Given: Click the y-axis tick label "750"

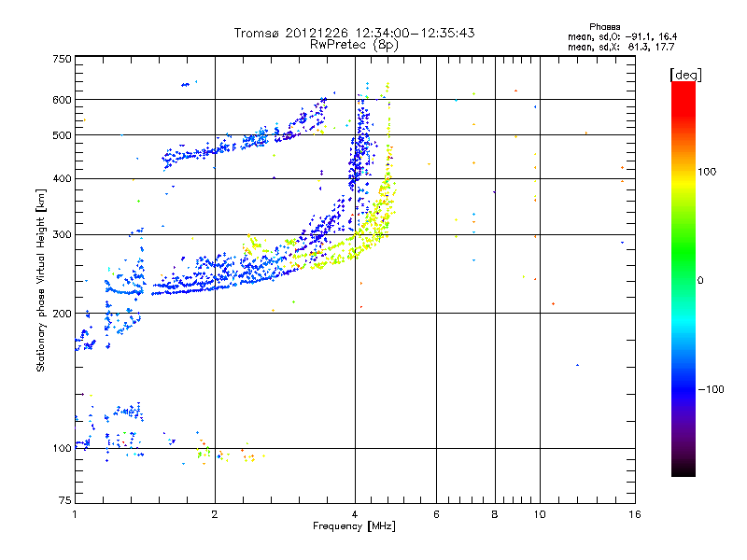Looking at the screenshot, I should (x=62, y=59).
